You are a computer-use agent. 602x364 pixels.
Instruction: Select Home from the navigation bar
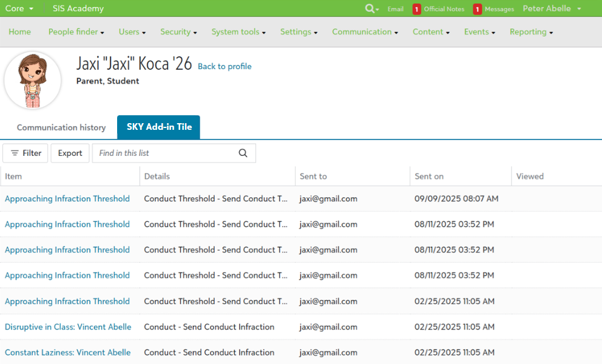pyautogui.click(x=19, y=32)
